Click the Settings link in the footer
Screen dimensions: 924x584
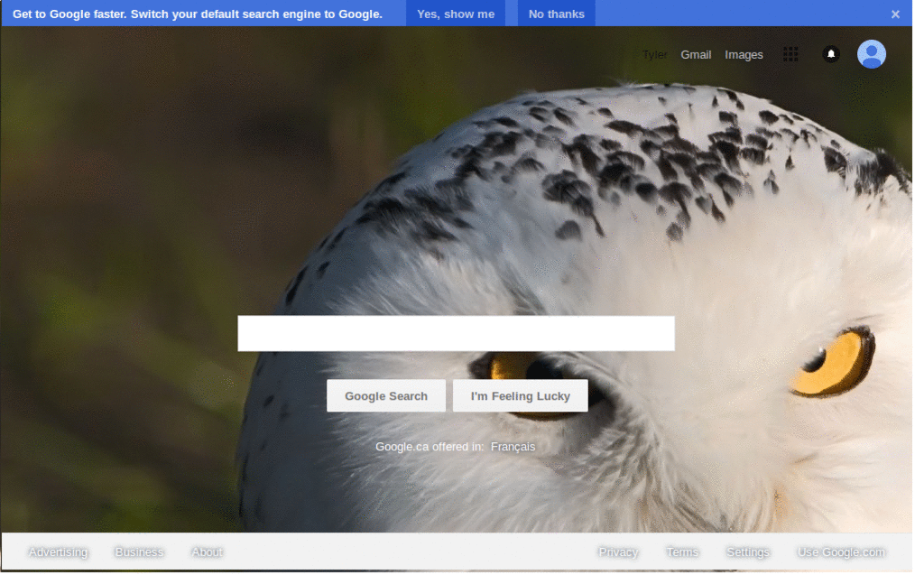[x=748, y=552]
